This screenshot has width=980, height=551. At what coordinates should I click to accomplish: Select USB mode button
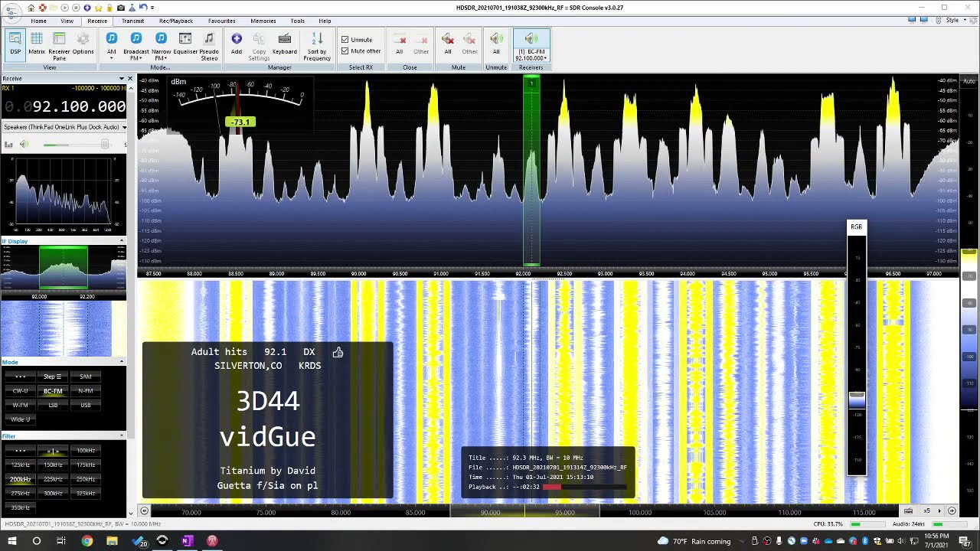85,405
